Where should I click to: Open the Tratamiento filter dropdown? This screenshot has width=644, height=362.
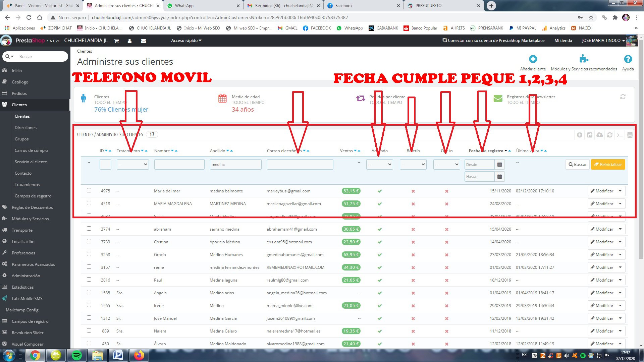pyautogui.click(x=133, y=165)
